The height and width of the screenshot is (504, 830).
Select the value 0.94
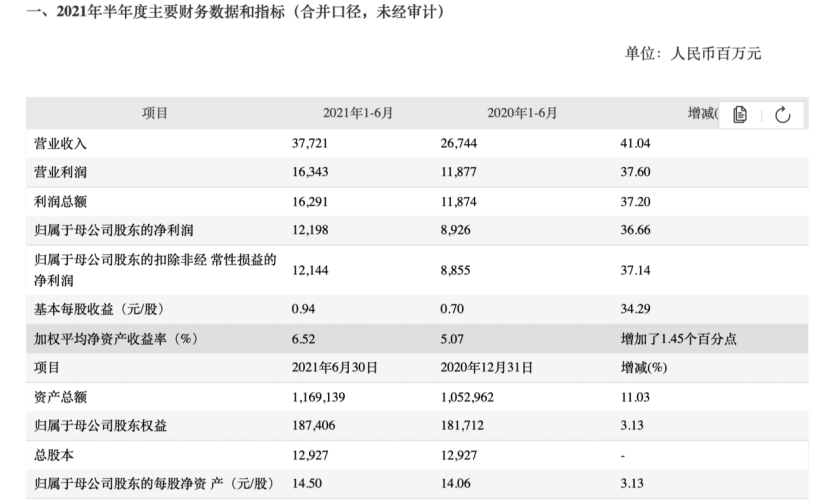point(303,309)
